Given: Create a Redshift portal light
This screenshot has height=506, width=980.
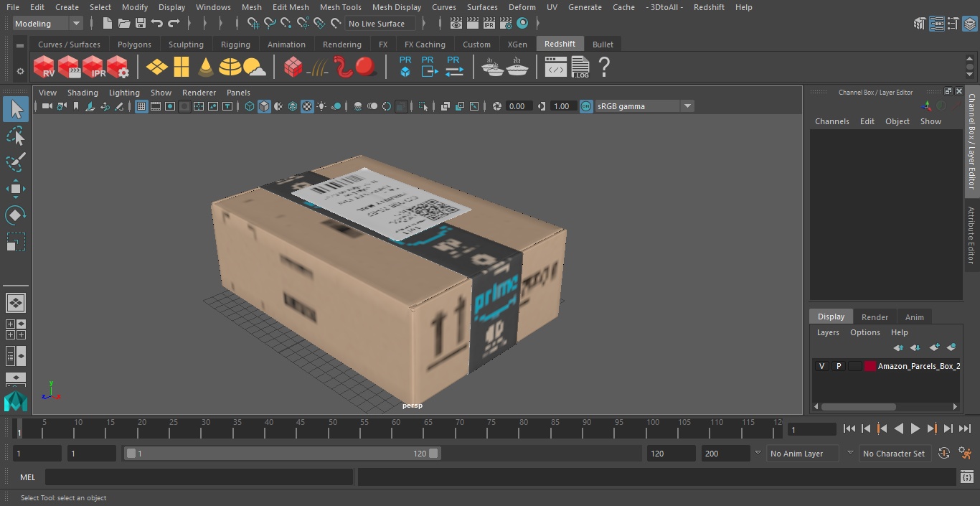Looking at the screenshot, I should 182,67.
